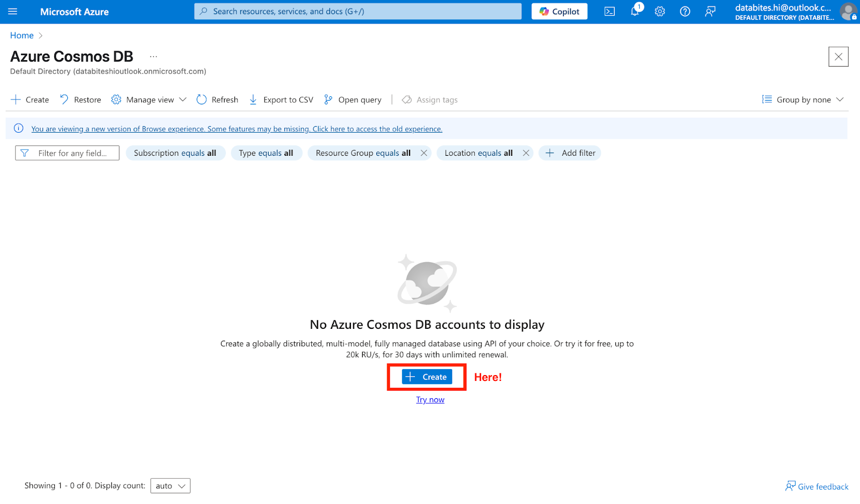Click Restore in the command bar
860x504 pixels.
point(81,99)
